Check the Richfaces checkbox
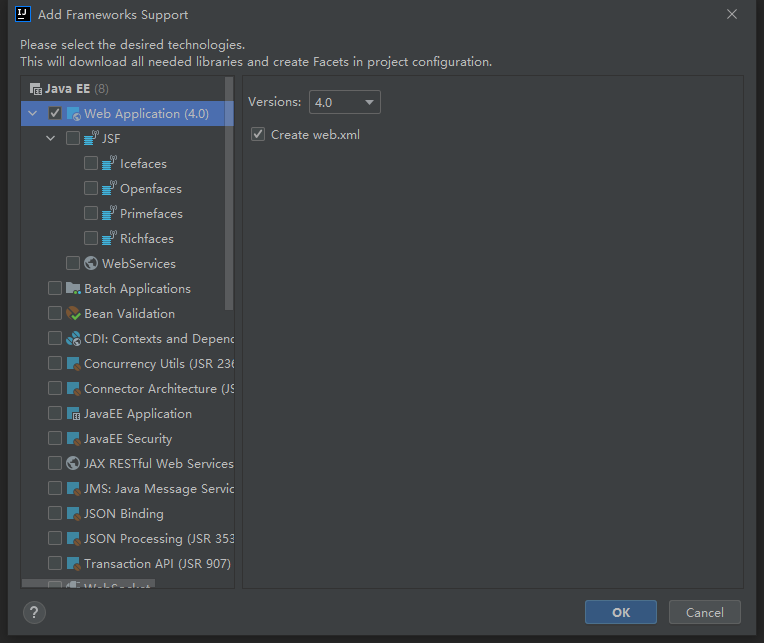This screenshot has width=764, height=643. tap(91, 238)
